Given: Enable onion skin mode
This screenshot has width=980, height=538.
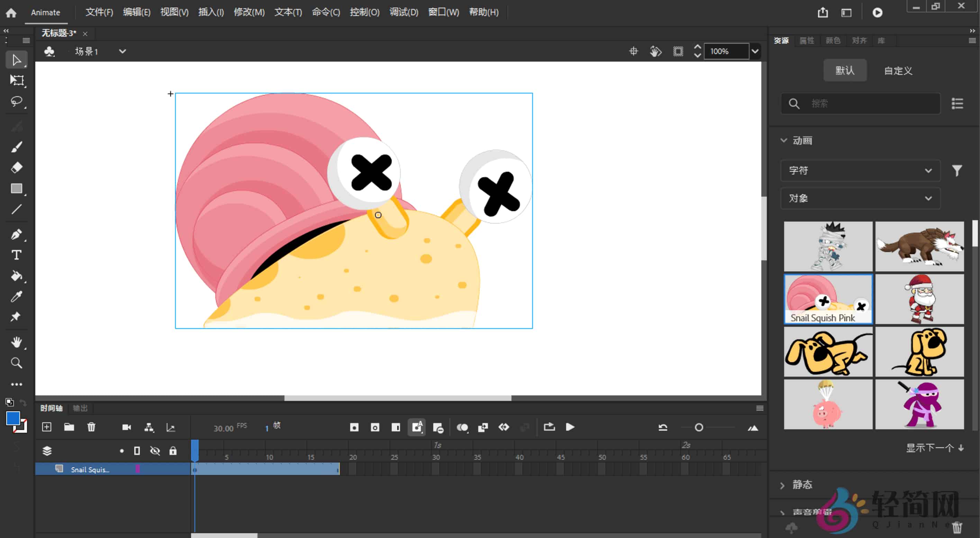Looking at the screenshot, I should (x=463, y=427).
